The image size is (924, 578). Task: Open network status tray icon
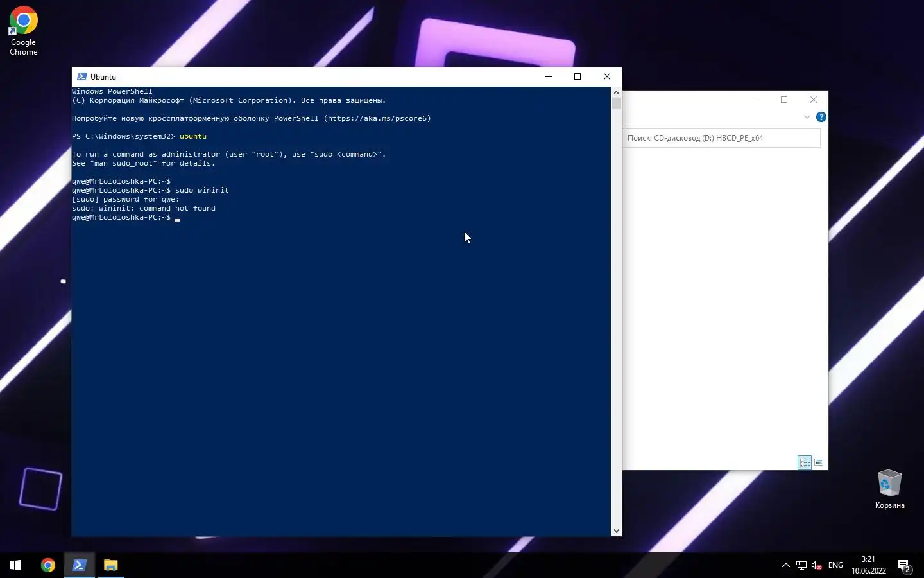801,565
